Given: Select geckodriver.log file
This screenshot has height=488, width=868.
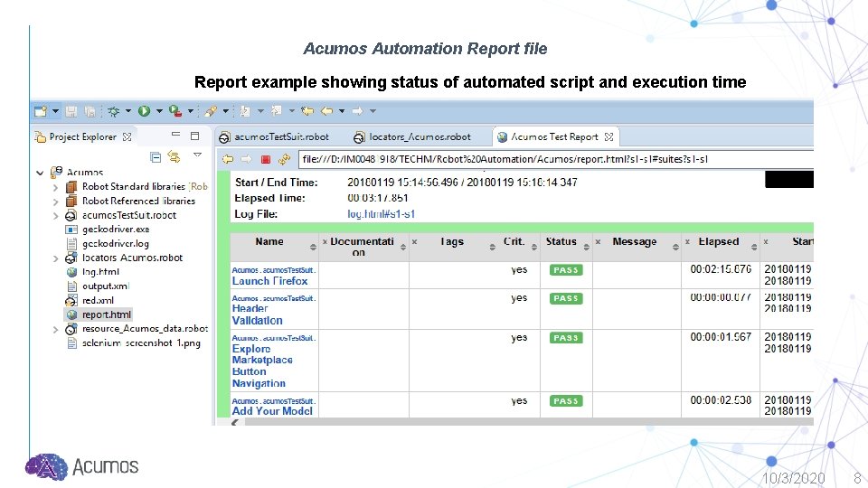Looking at the screenshot, I should point(115,243).
